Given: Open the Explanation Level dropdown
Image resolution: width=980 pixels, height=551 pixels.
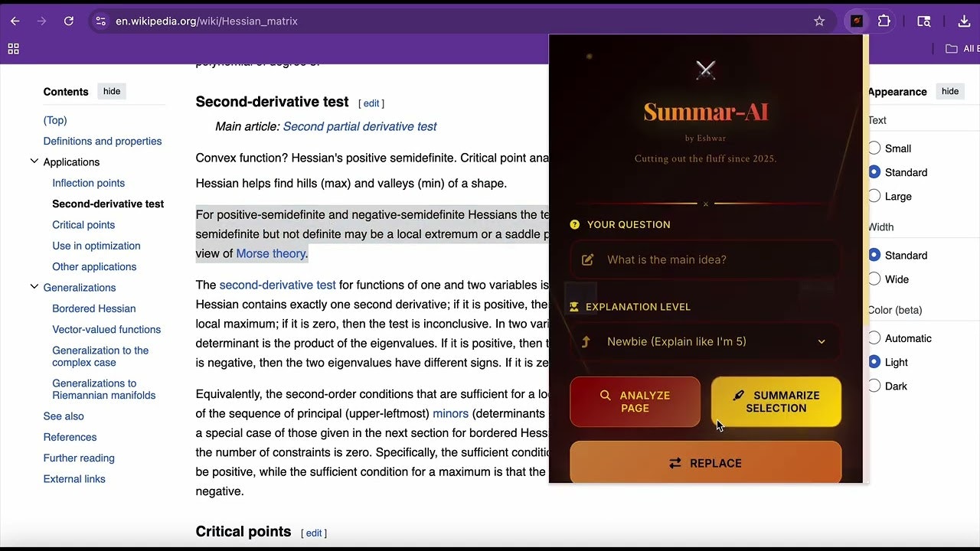Looking at the screenshot, I should [704, 341].
